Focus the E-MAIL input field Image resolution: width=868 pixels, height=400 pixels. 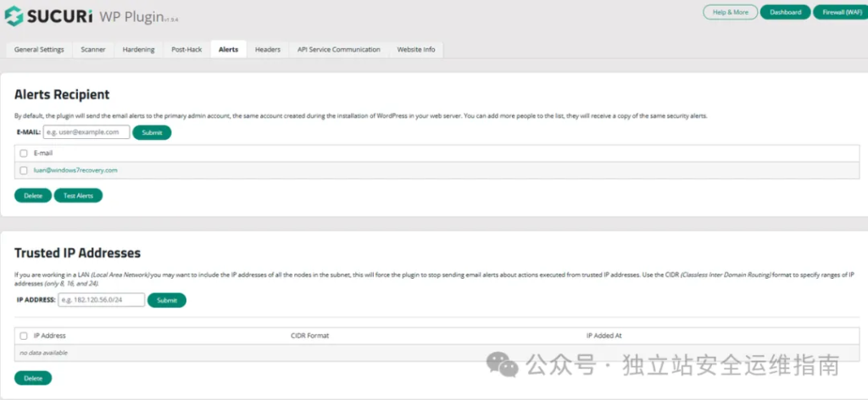tap(86, 132)
